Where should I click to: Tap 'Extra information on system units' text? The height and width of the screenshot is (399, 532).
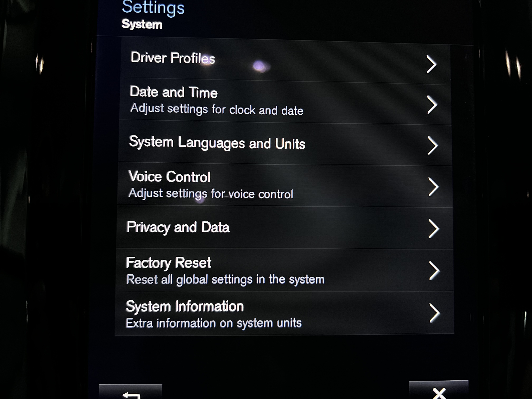coord(214,323)
